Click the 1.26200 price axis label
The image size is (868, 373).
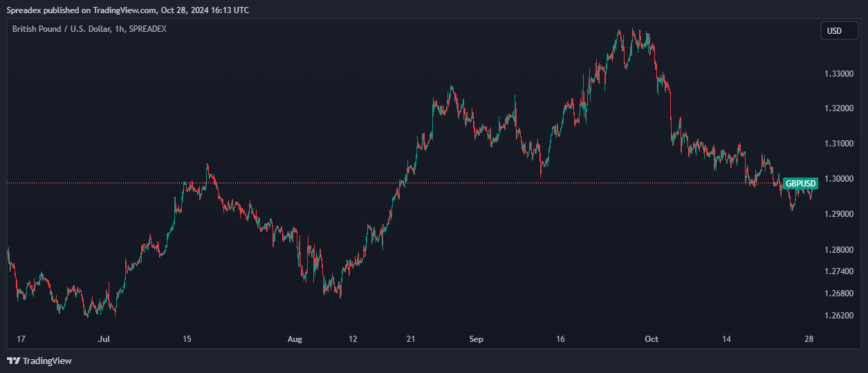click(x=838, y=316)
